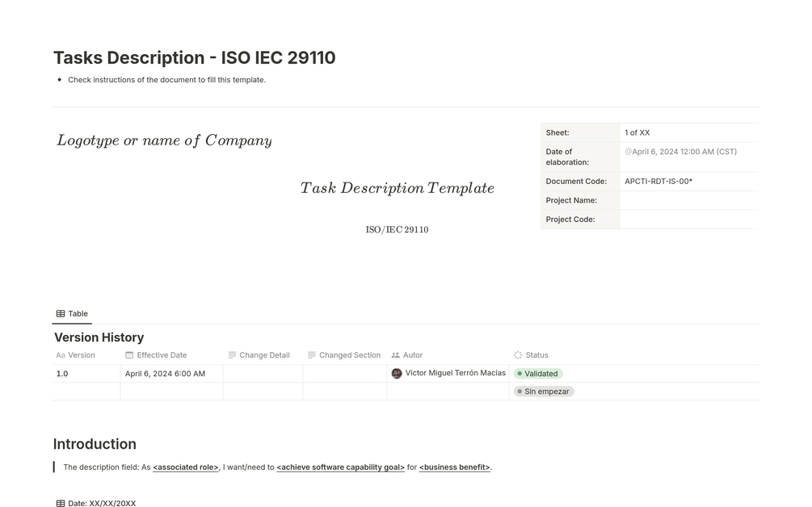
Task: Click the text icon beside Changed Section
Action: (x=312, y=355)
